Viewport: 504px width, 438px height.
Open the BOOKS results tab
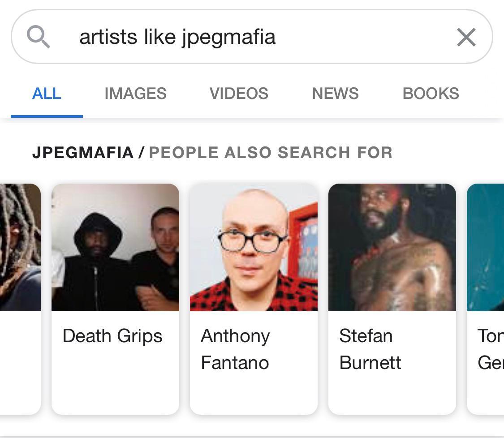pos(431,94)
